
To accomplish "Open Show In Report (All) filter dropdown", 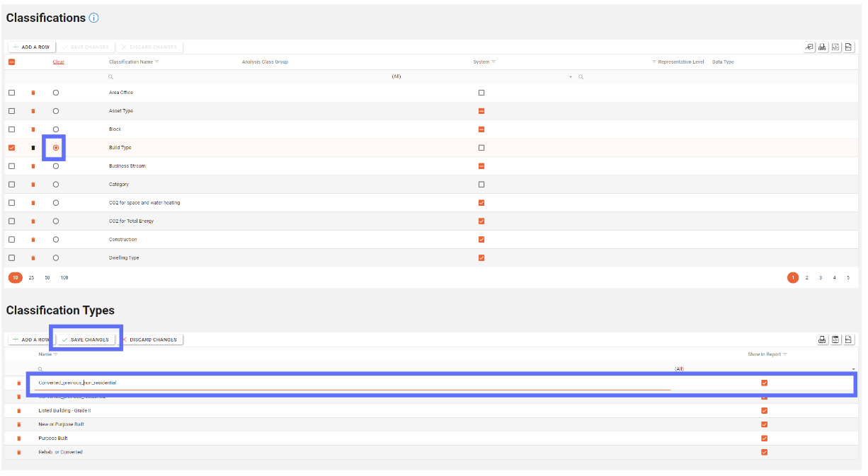I will [x=853, y=369].
